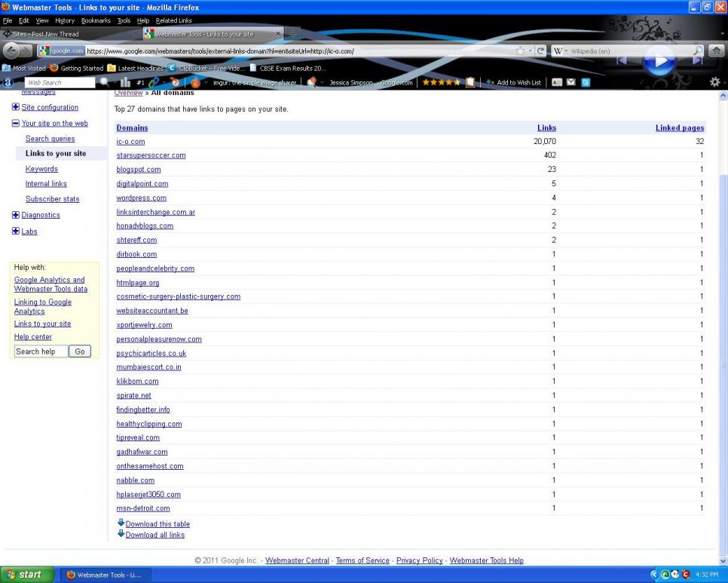
Task: Click the contact card toolbar icon
Action: 557,82
